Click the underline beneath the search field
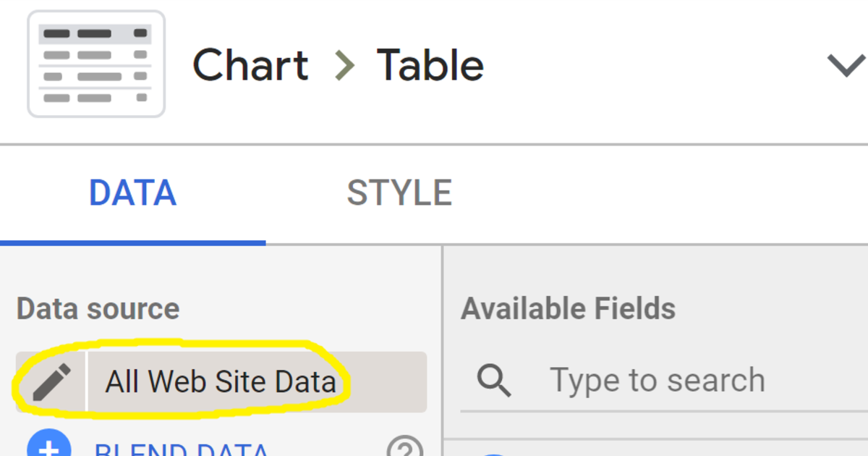 tap(664, 410)
